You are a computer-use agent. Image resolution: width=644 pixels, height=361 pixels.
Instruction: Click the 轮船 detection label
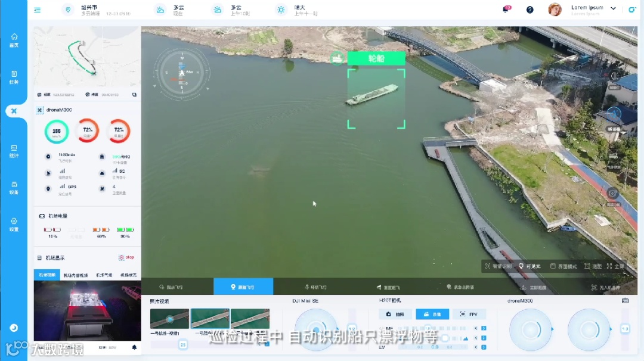point(376,58)
